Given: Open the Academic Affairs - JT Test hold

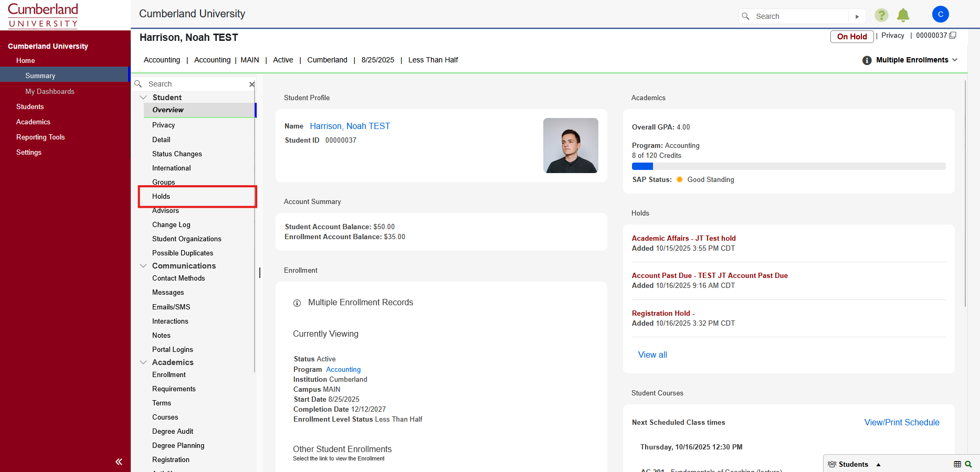Looking at the screenshot, I should point(684,238).
